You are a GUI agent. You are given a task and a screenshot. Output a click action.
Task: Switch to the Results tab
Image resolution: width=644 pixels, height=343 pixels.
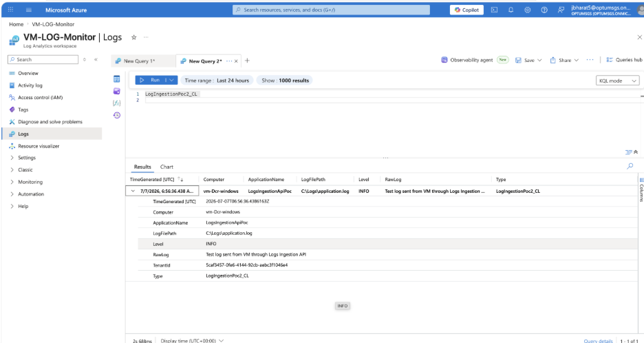click(142, 167)
